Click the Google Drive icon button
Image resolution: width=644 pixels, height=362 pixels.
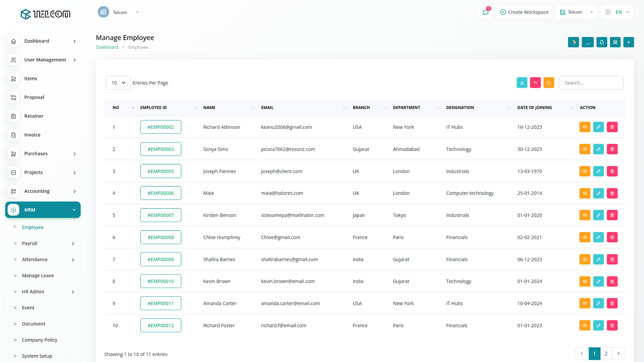pyautogui.click(x=573, y=42)
